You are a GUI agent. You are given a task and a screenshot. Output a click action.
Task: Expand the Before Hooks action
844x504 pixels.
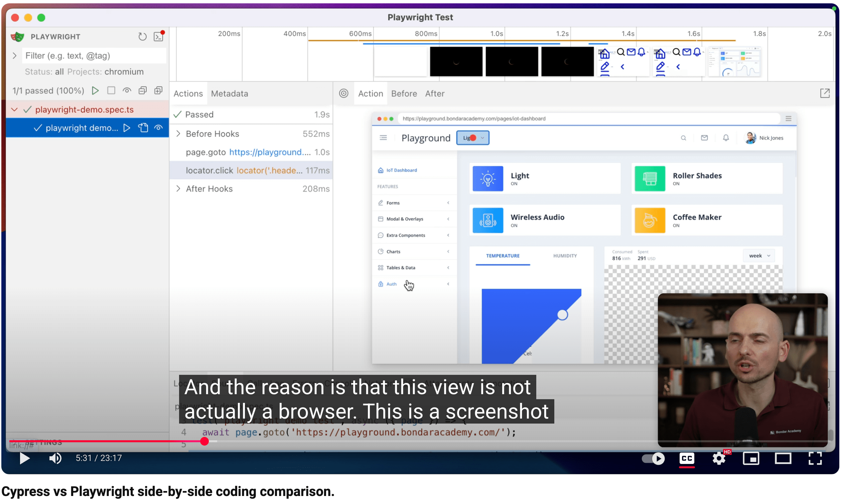tap(178, 134)
